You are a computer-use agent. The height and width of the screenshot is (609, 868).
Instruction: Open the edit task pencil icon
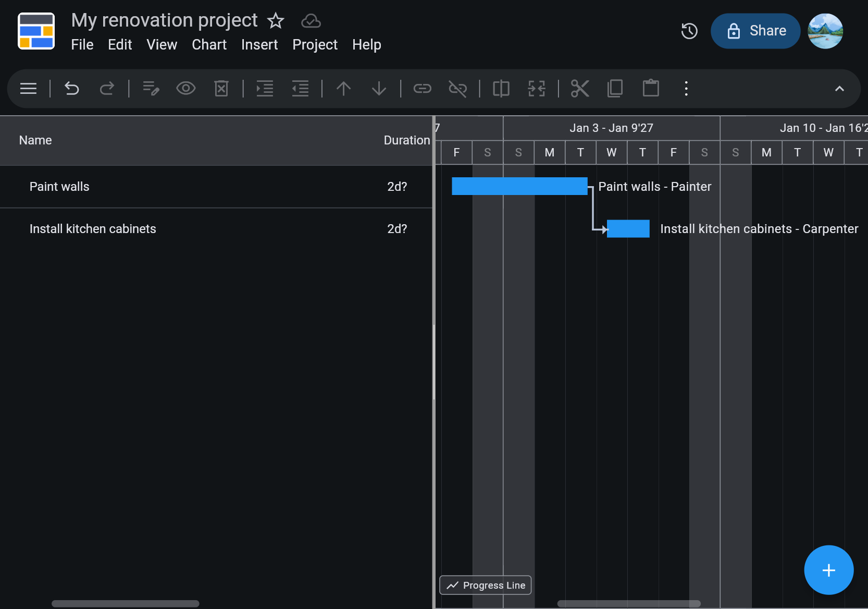point(151,89)
